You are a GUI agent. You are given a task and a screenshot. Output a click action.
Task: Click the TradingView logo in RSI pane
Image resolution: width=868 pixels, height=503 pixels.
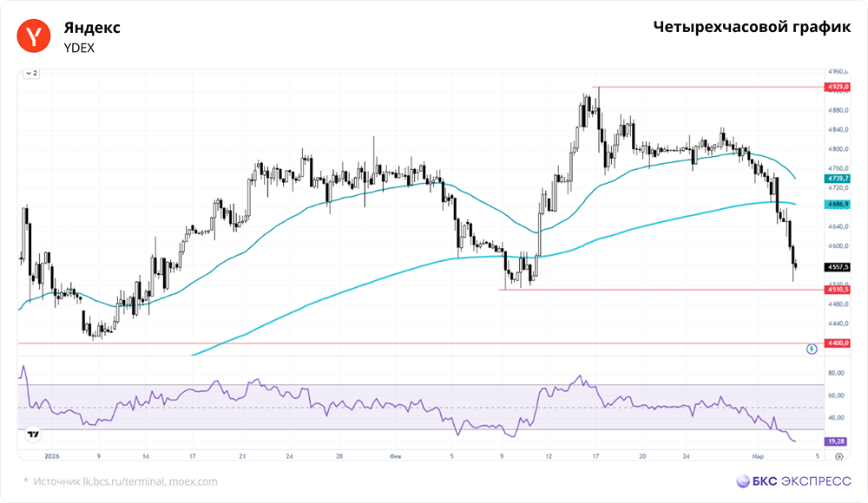point(33,434)
